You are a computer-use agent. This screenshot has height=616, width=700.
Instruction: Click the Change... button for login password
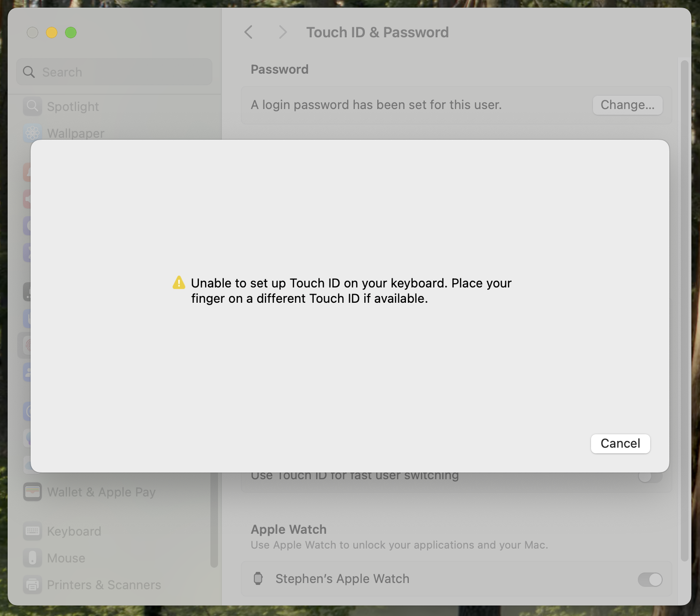click(627, 105)
